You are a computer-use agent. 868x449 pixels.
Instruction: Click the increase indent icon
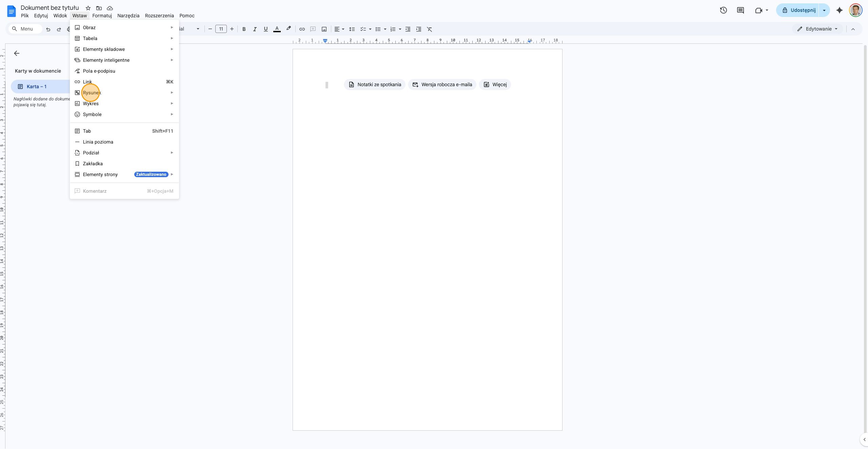coord(419,29)
